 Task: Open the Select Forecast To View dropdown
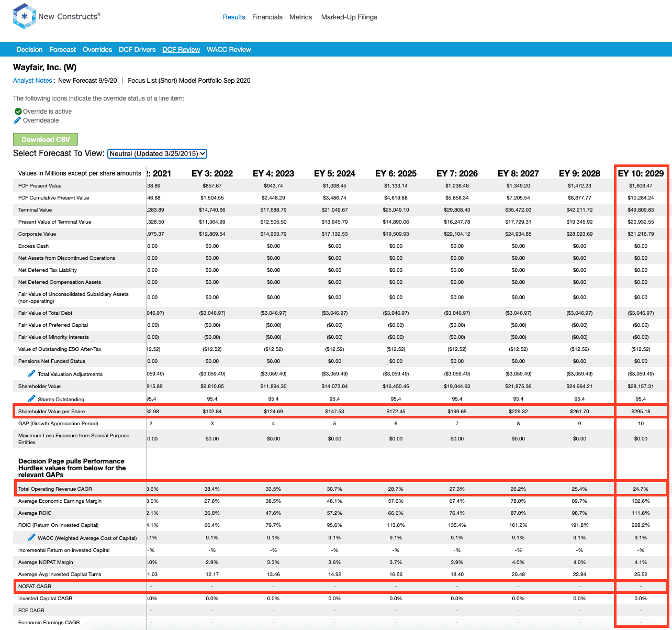click(x=158, y=153)
